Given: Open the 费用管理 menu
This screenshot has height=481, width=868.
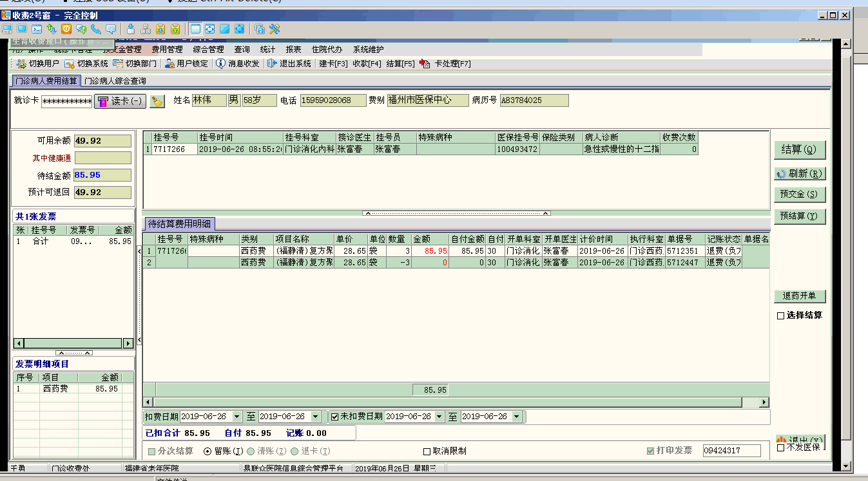Looking at the screenshot, I should click(x=167, y=50).
